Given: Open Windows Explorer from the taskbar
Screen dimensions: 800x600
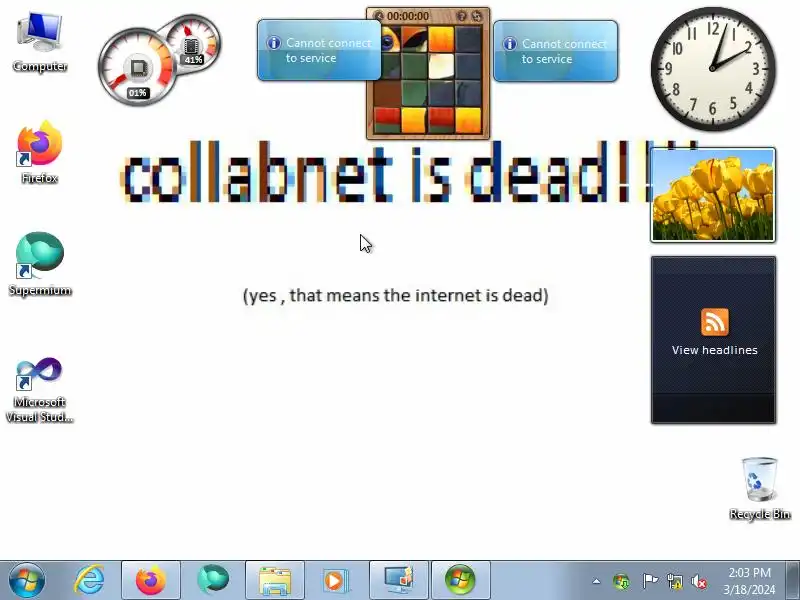Looking at the screenshot, I should tap(275, 580).
